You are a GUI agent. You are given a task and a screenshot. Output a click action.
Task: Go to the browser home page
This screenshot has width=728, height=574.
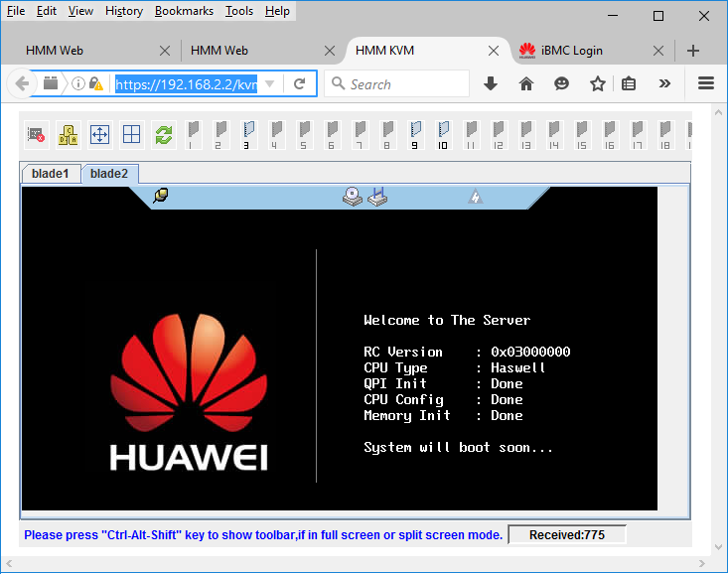pos(526,84)
